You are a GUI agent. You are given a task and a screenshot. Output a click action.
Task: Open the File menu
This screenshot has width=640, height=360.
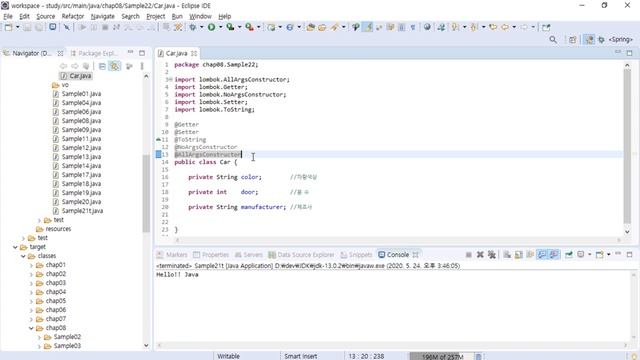(x=8, y=16)
